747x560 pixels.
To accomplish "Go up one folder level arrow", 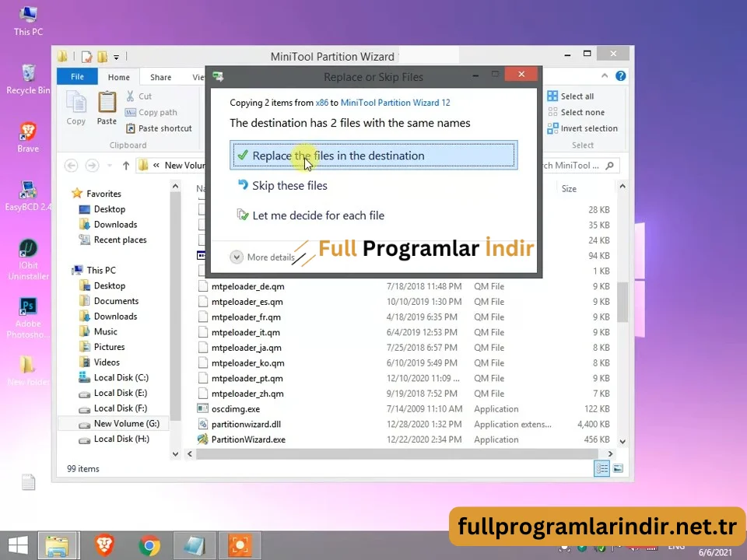I will click(126, 165).
